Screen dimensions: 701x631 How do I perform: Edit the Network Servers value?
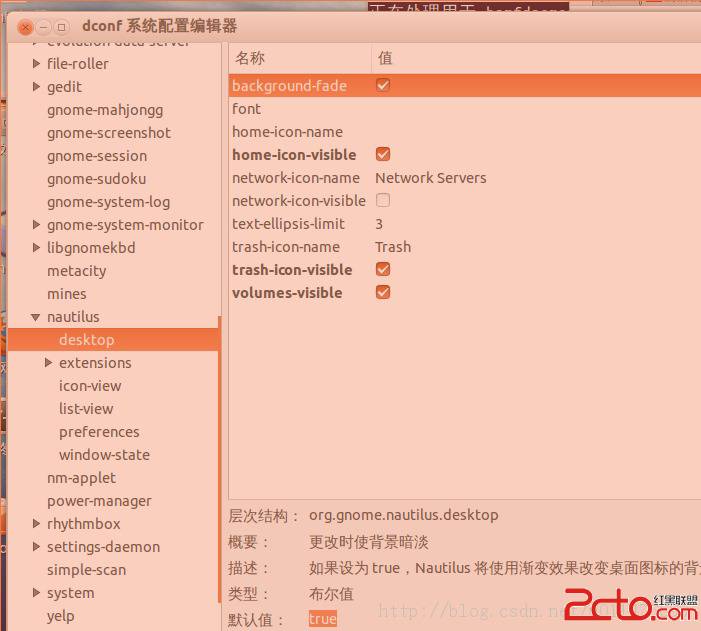[x=431, y=178]
